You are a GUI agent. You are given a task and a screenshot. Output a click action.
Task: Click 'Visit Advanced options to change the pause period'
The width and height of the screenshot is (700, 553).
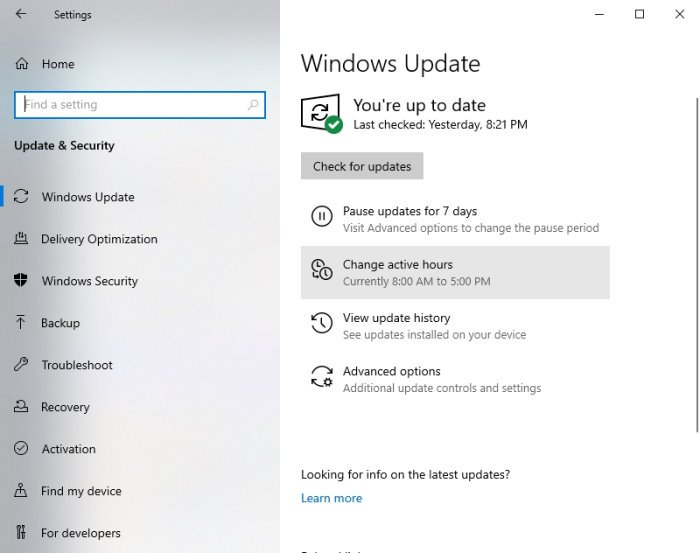tap(471, 228)
